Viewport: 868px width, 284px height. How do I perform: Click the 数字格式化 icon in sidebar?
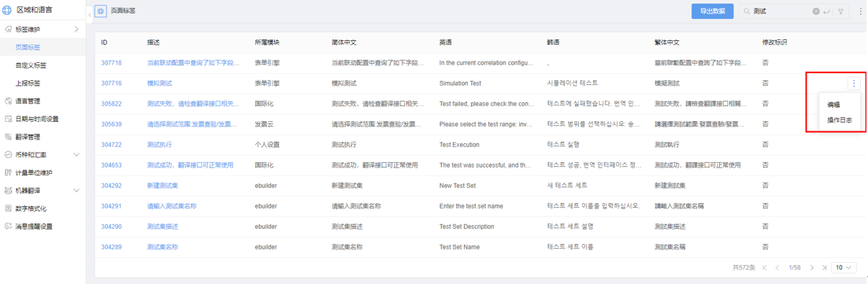coord(8,208)
